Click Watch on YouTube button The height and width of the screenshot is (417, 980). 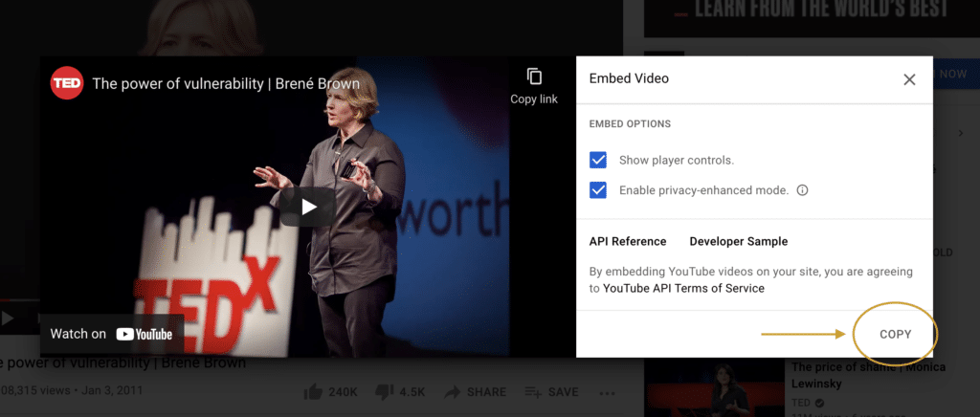click(111, 334)
